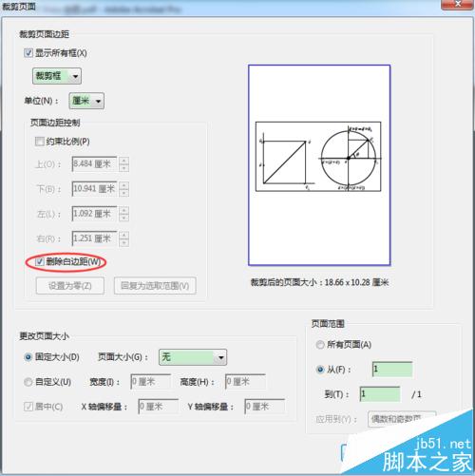Image resolution: width=475 pixels, height=476 pixels.
Task: Click the 上(O) margin field 8.484 厘米
Action: click(x=94, y=164)
